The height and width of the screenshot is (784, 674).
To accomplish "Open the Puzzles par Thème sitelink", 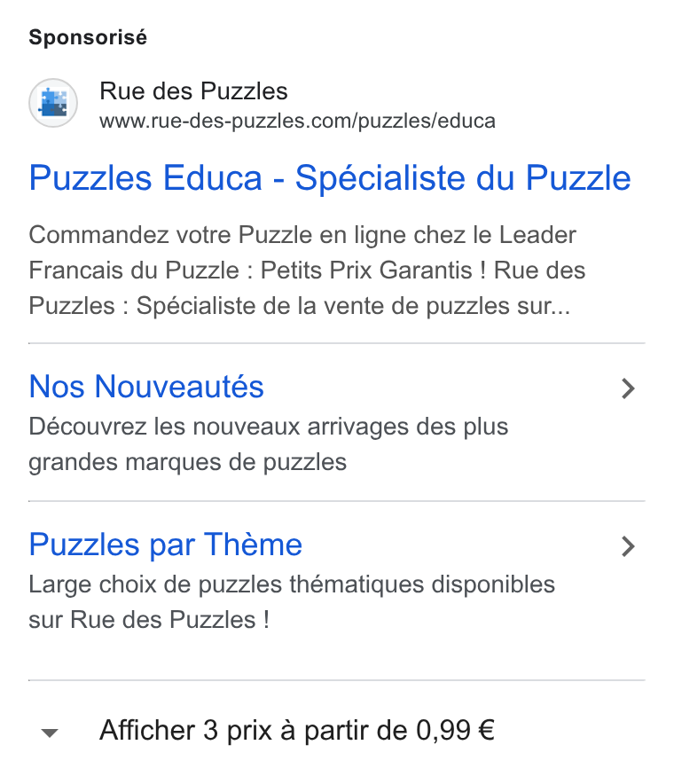I will coord(166,545).
